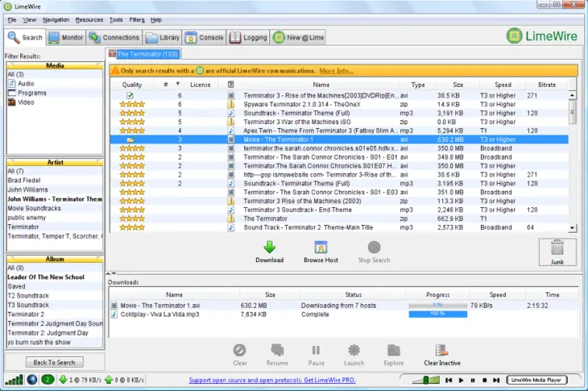
Task: Collapse the Artist filter box
Action: [98, 162]
